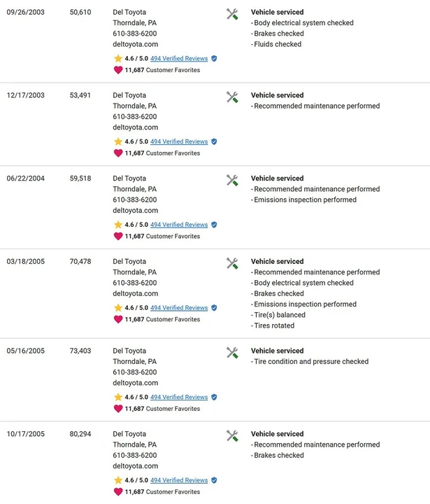Open 494 Verified Reviews link for 12/17/2003
Image resolution: width=430 pixels, height=504 pixels.
(179, 141)
